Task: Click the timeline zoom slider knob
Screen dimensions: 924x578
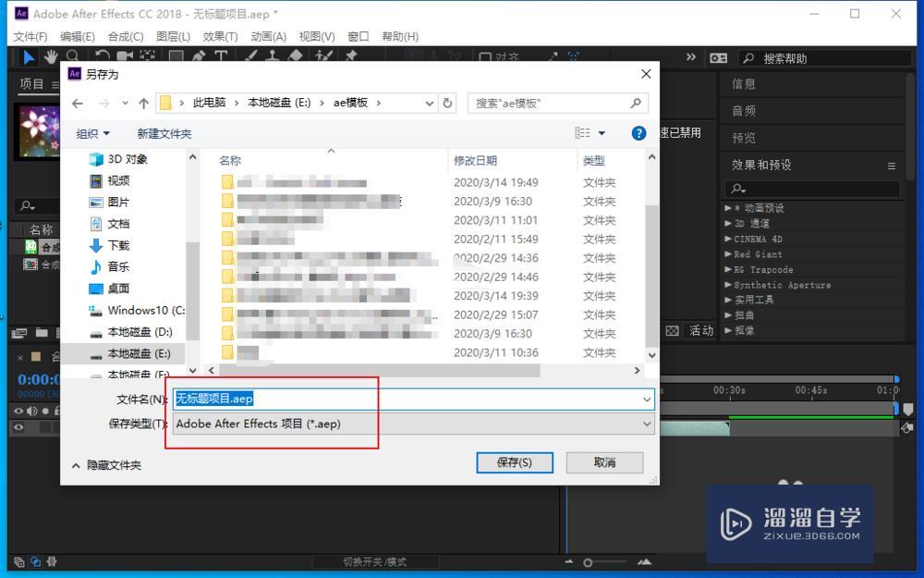Action: coord(588,562)
